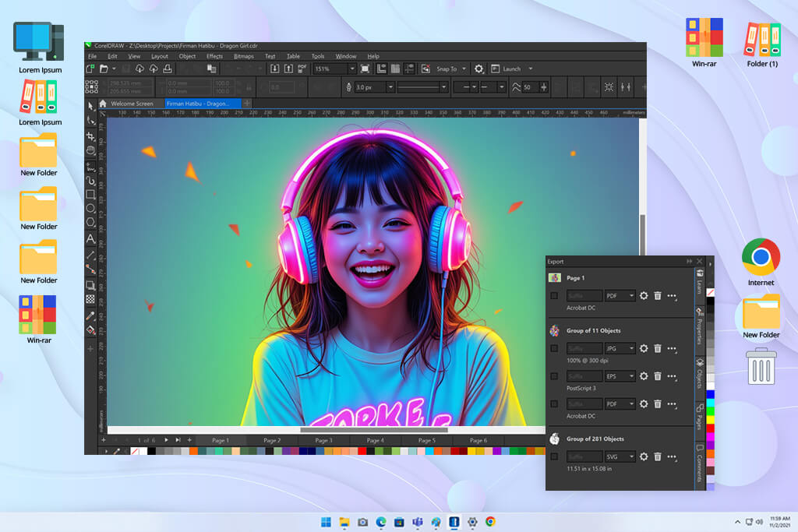Select the Crop tool in the toolbox

click(91, 136)
